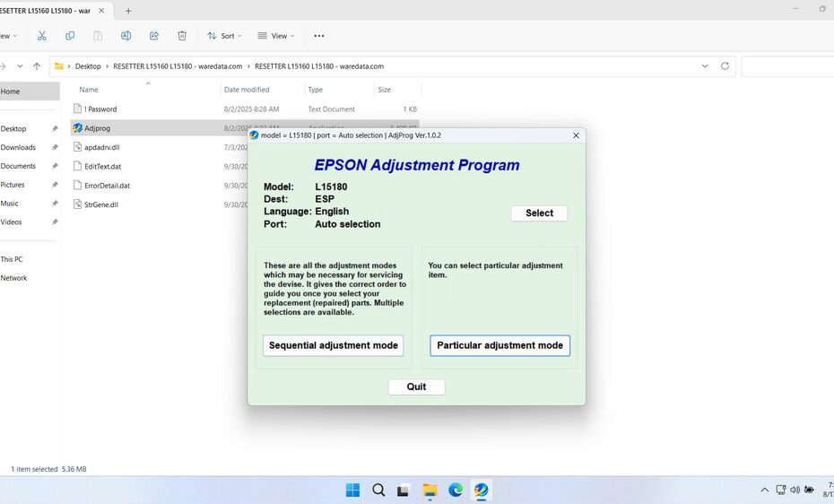Screen dimensions: 834x504
Task: Close the AdjProg dialog with X
Action: tap(576, 135)
